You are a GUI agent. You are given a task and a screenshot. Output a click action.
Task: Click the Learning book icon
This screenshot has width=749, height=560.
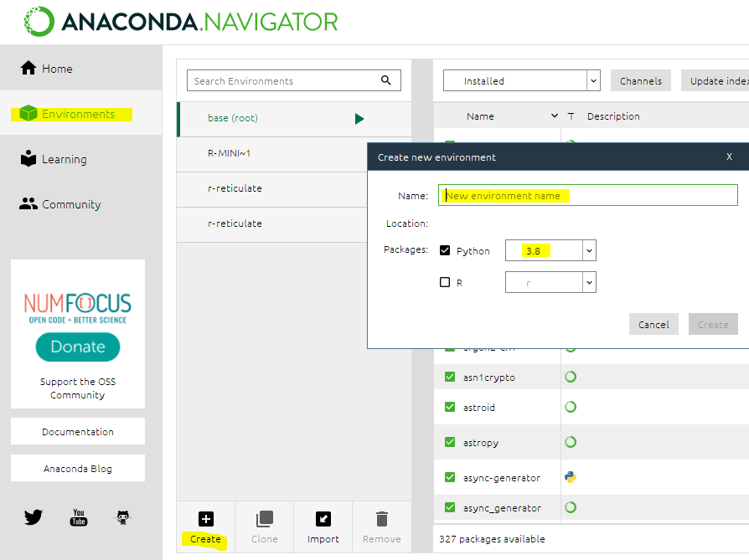(28, 158)
